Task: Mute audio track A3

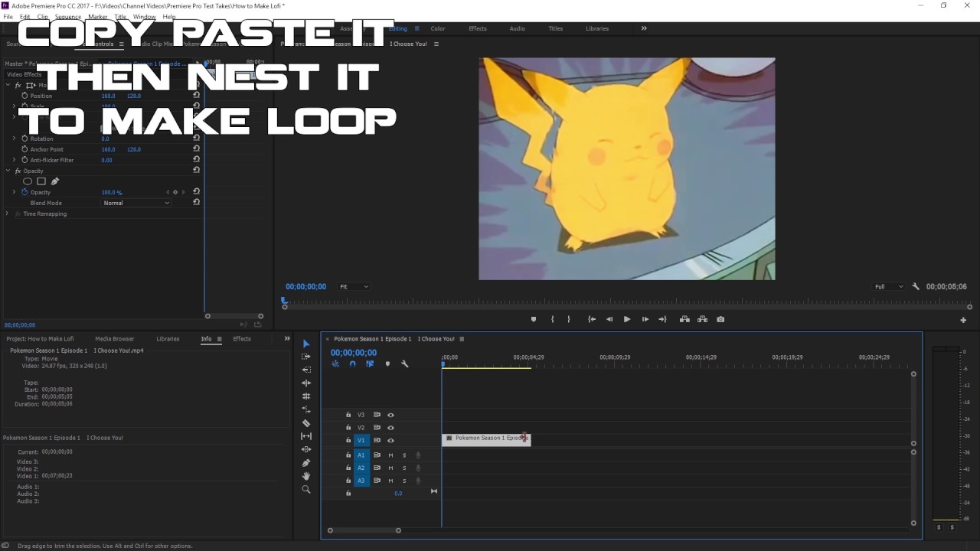Action: pos(390,481)
